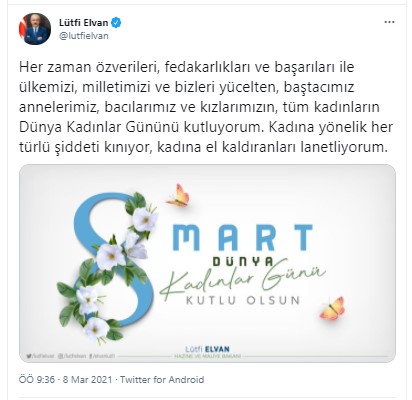Open the @lutfielvan handle link
The height and width of the screenshot is (400, 412).
coord(84,36)
